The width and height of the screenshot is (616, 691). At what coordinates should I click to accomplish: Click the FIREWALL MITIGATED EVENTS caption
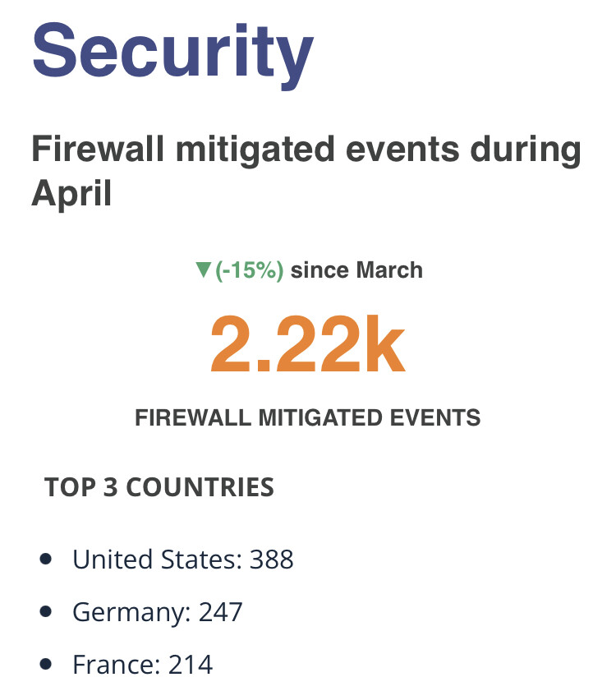pos(307,417)
